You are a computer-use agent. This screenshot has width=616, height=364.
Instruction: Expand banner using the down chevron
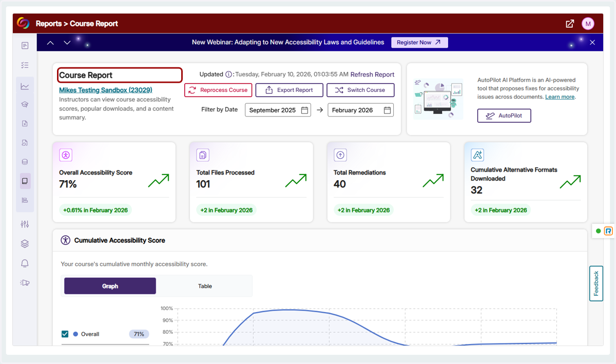pos(67,43)
